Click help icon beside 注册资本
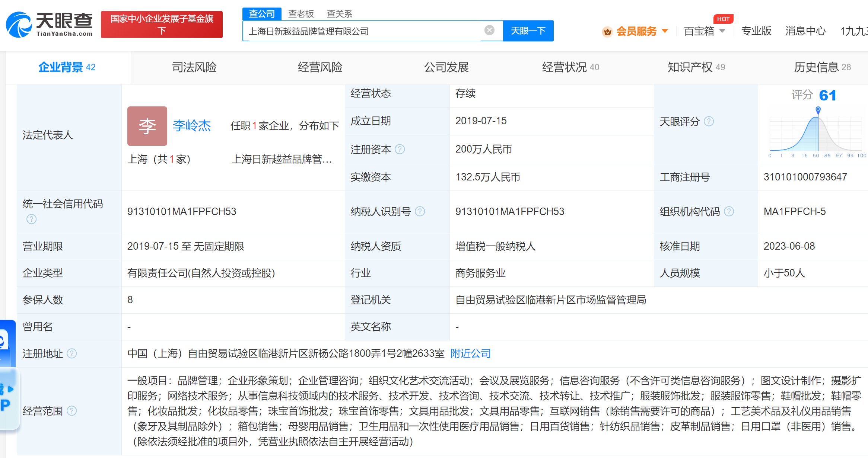The height and width of the screenshot is (458, 868). [x=400, y=149]
